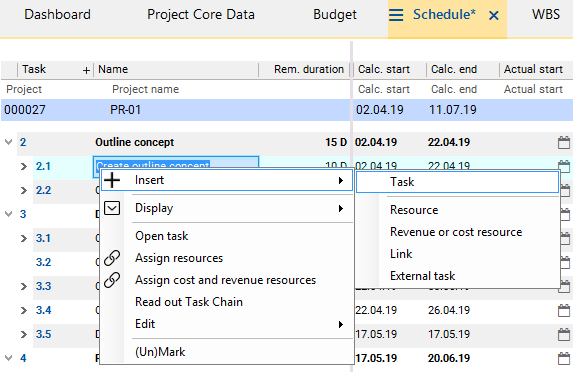Click project name PR-01
573x372 pixels.
(125, 110)
